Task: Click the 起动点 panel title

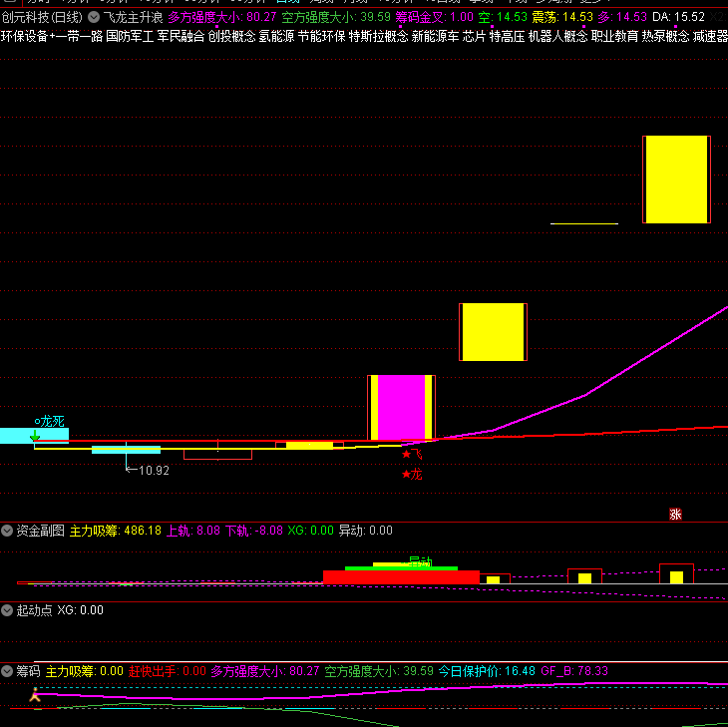Action: (x=34, y=610)
